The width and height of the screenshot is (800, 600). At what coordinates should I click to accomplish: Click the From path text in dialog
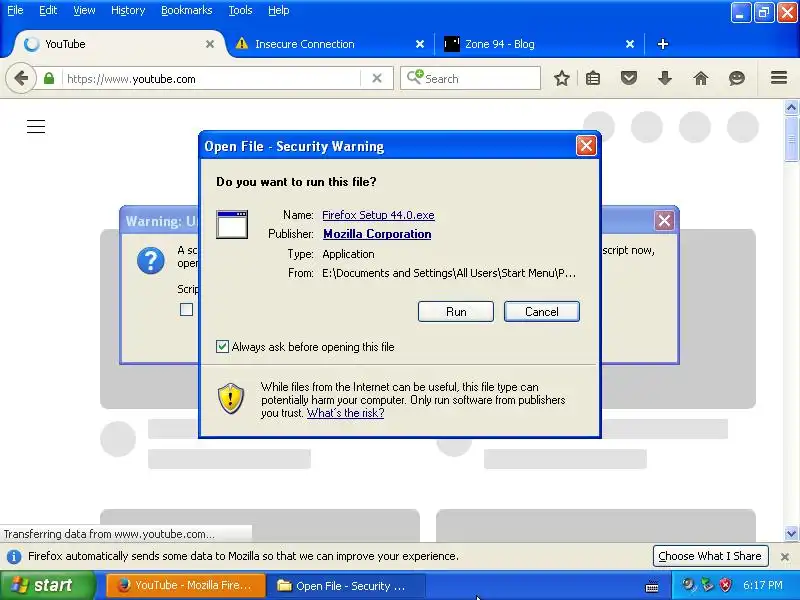coord(448,273)
